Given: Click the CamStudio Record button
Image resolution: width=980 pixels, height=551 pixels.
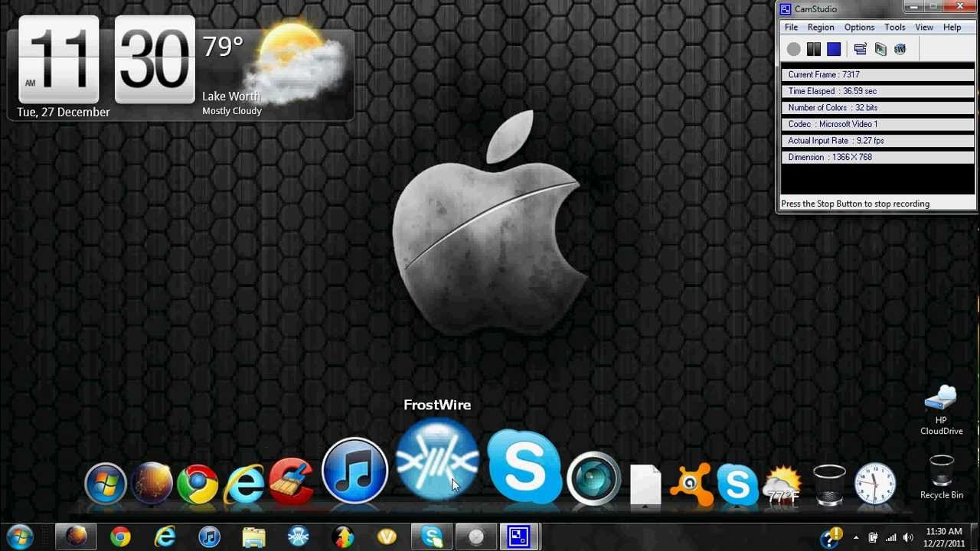Looking at the screenshot, I should click(x=794, y=49).
